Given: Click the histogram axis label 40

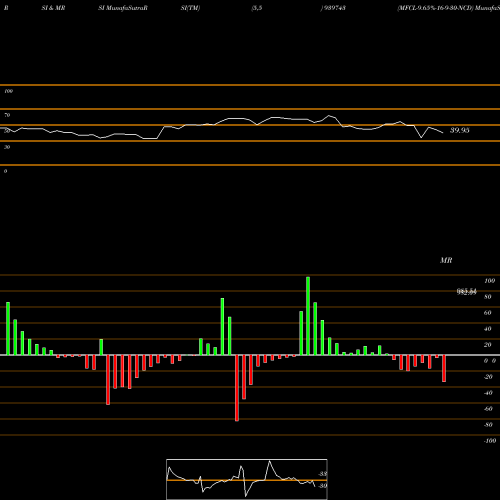Looking at the screenshot, I should (488, 329).
